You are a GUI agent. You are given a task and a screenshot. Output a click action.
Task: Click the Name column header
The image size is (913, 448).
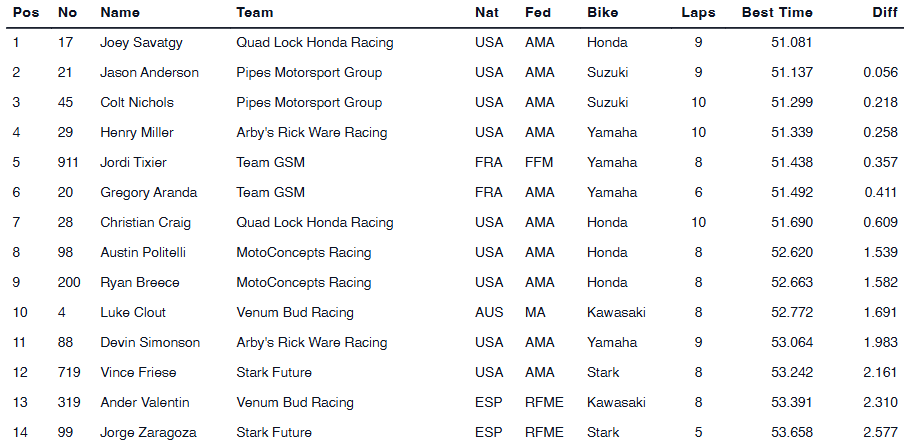pos(120,13)
